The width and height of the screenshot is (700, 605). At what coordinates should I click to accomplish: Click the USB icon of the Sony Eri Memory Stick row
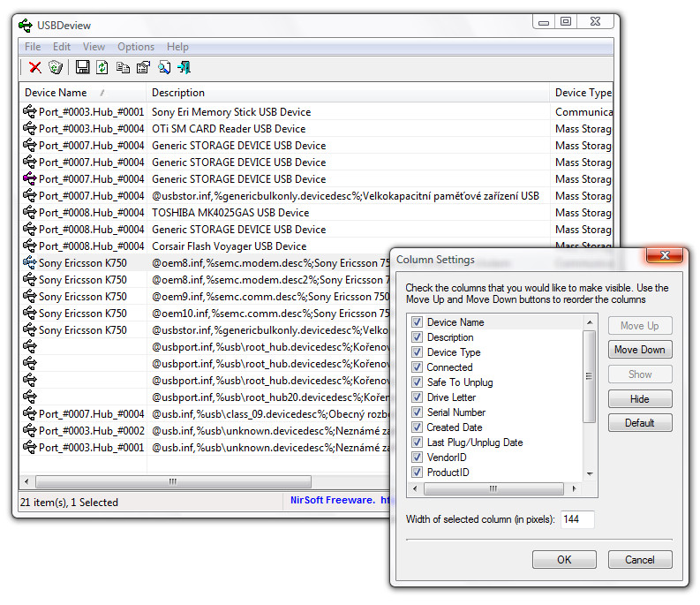(x=29, y=111)
